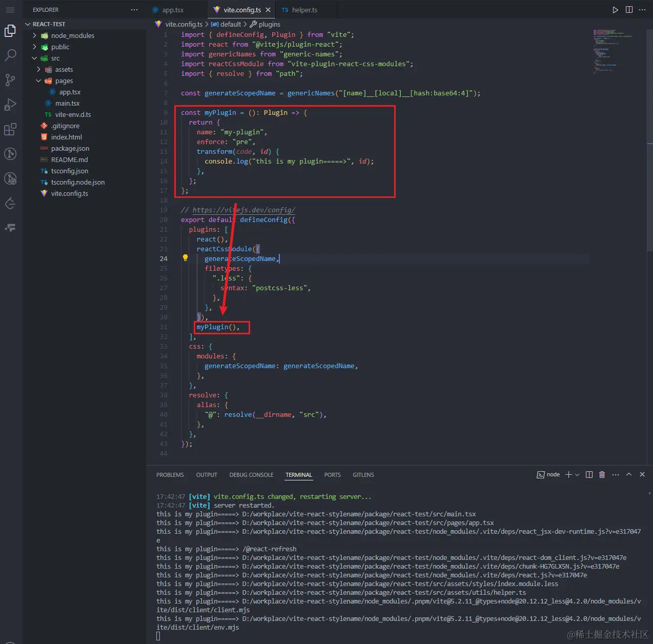Click the code minimap overview
Image resolution: width=653 pixels, height=644 pixels.
click(613, 51)
